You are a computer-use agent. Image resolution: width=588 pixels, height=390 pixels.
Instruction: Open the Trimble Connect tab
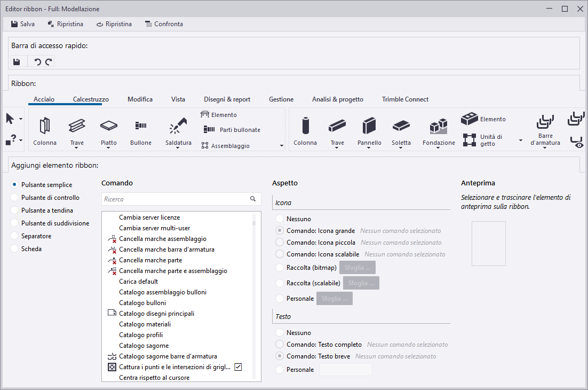(405, 99)
